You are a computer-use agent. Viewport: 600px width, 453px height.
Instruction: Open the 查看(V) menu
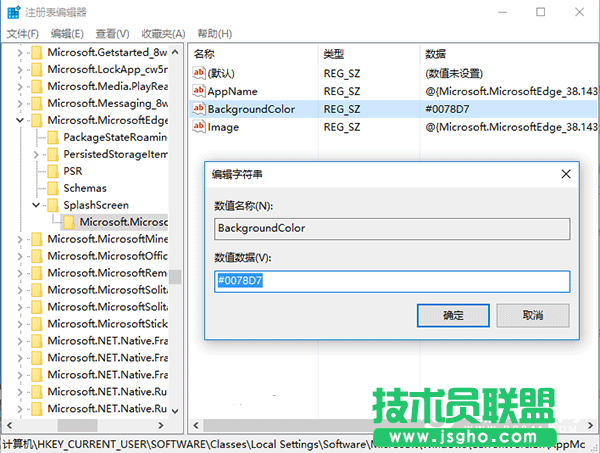click(112, 34)
